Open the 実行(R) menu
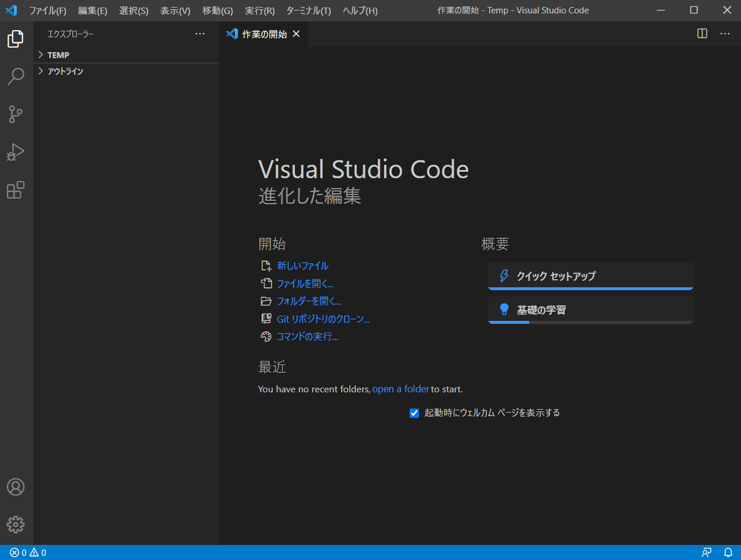 click(x=260, y=10)
